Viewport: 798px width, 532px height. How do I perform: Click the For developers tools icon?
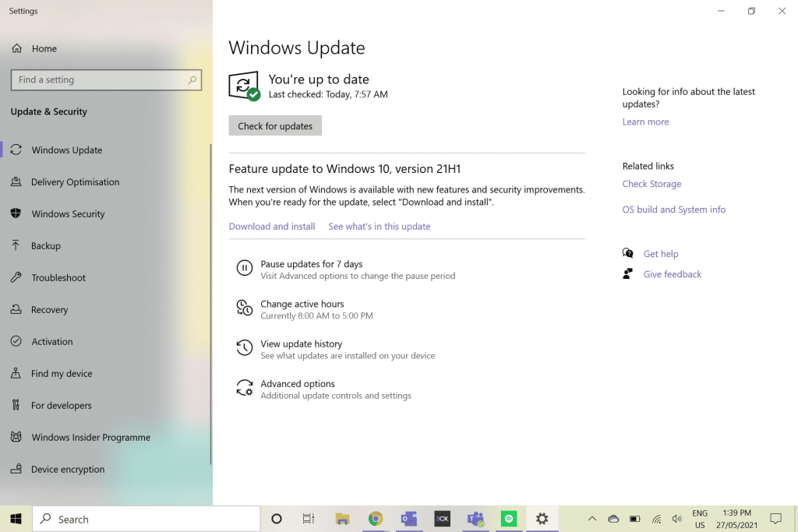pyautogui.click(x=16, y=405)
